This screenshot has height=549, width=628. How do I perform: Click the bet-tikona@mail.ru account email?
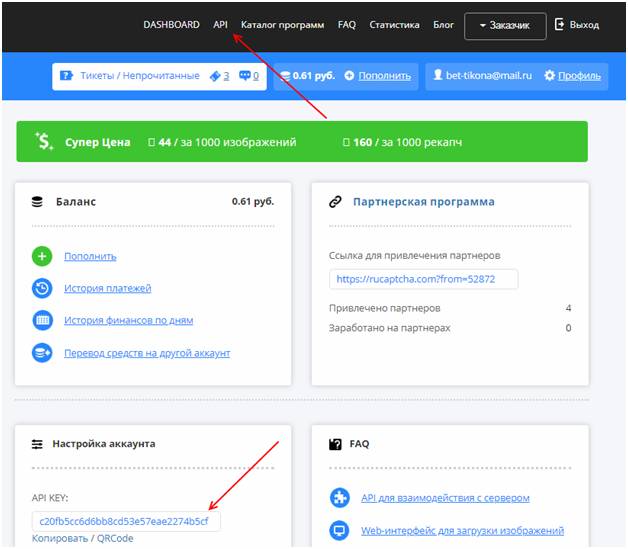tap(489, 76)
